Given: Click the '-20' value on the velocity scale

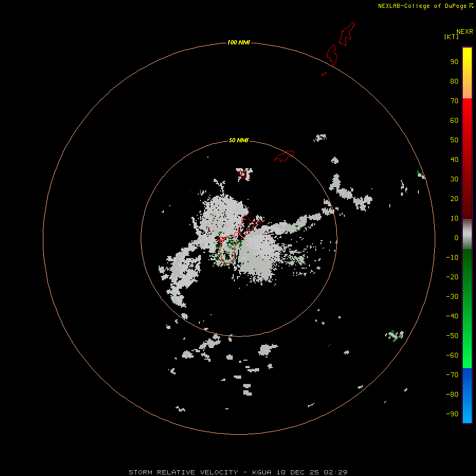Looking at the screenshot, I should coord(452,277).
